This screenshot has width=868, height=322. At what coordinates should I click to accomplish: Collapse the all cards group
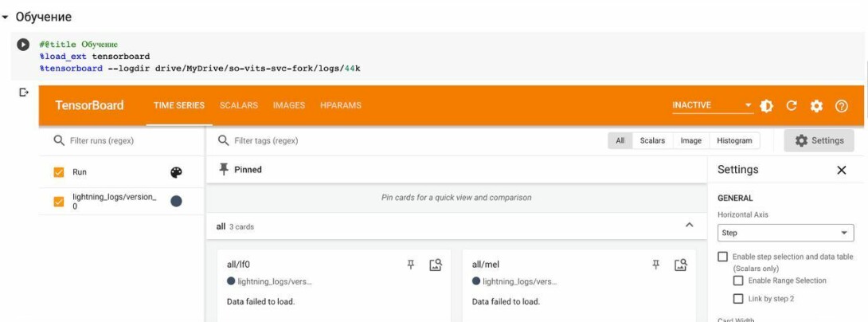tap(689, 225)
